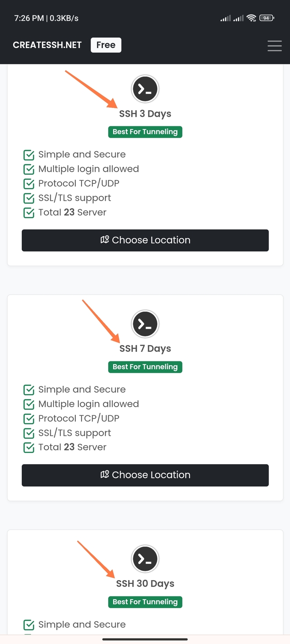
Task: Select the SSH 30 Days heading
Action: pos(145,584)
